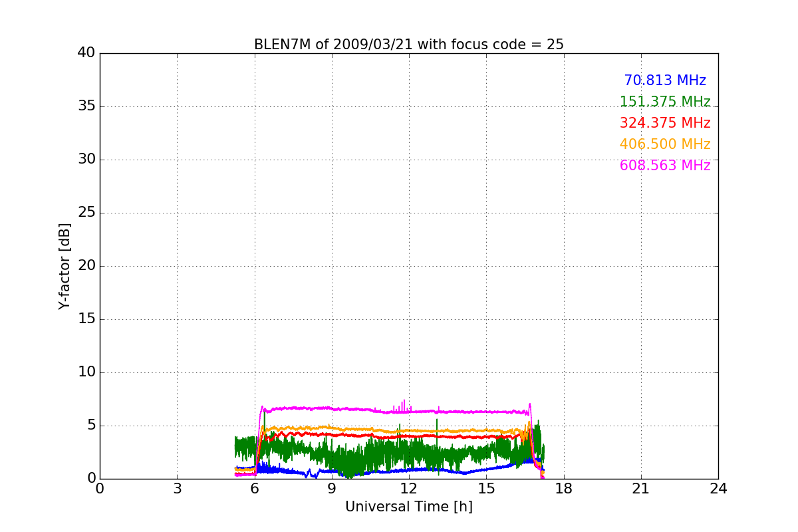Image resolution: width=798 pixels, height=532 pixels.
Task: Select the 406.500 MHz legend label
Action: [665, 144]
